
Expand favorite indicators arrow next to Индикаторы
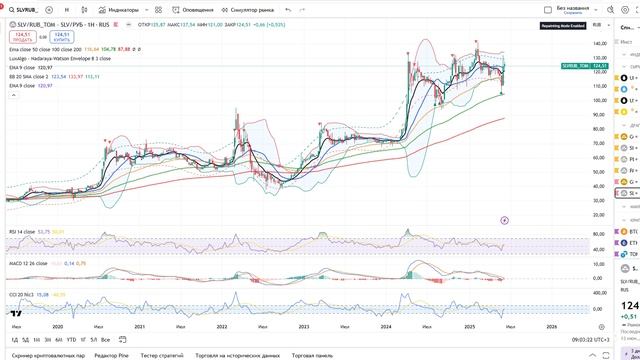pyautogui.click(x=147, y=10)
